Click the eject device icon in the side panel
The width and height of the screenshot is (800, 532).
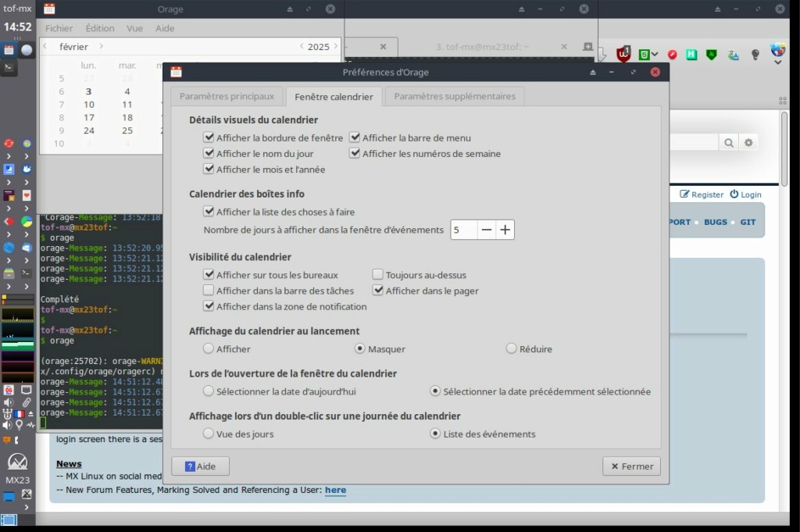[x=31, y=414]
